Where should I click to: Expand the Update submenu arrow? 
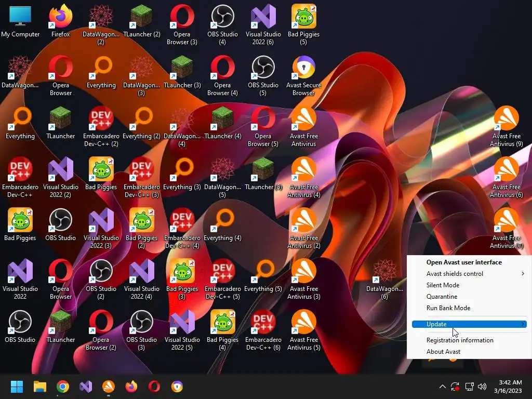[x=523, y=324]
